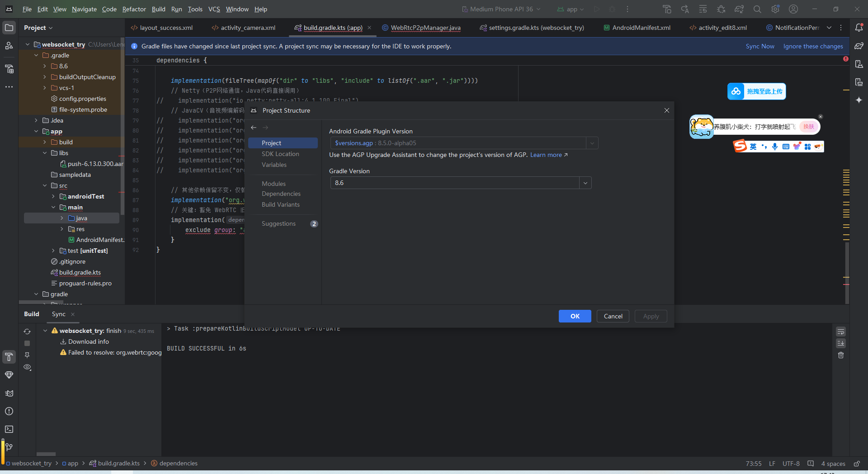Image resolution: width=868 pixels, height=474 pixels.
Task: Click the Build tree horizontal scrollbar
Action: pyautogui.click(x=46, y=454)
